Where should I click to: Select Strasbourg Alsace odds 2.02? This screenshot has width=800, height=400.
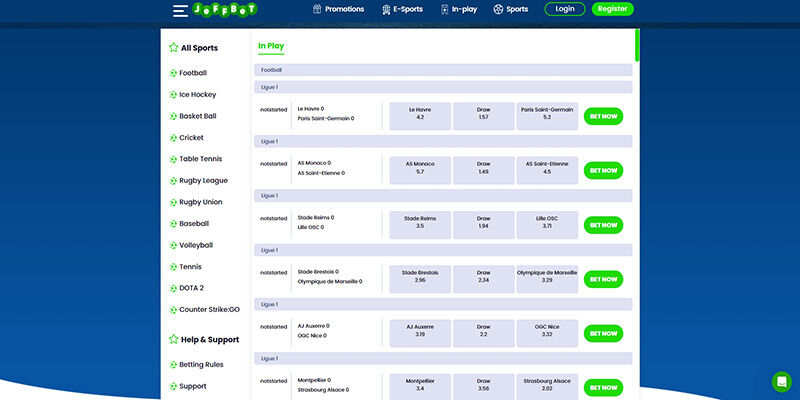(x=547, y=387)
